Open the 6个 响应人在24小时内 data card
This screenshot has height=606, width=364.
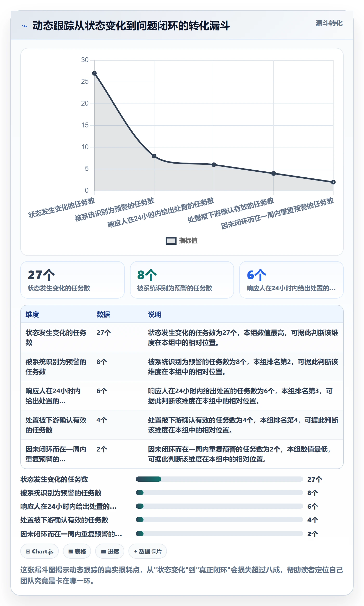(x=291, y=280)
